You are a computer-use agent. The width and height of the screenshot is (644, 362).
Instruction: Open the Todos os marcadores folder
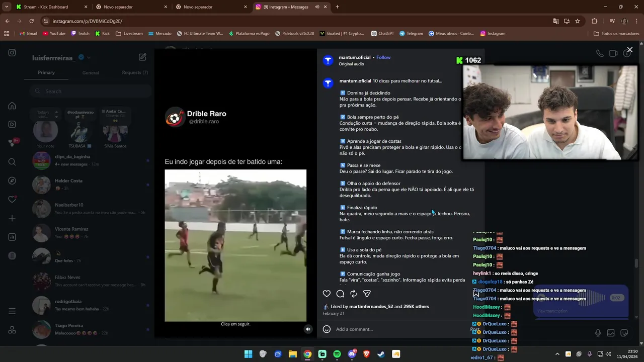[616, 34]
